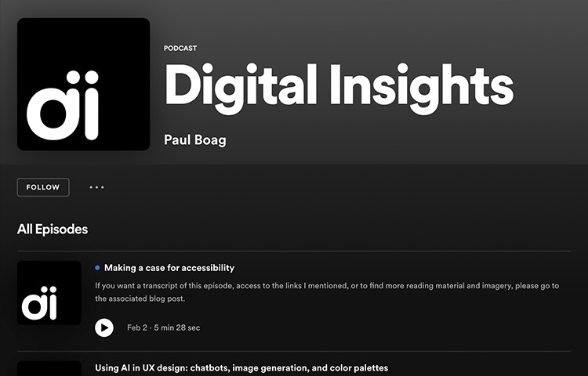Click the accessibility episode description text
This screenshot has width=588, height=376.
tap(327, 292)
